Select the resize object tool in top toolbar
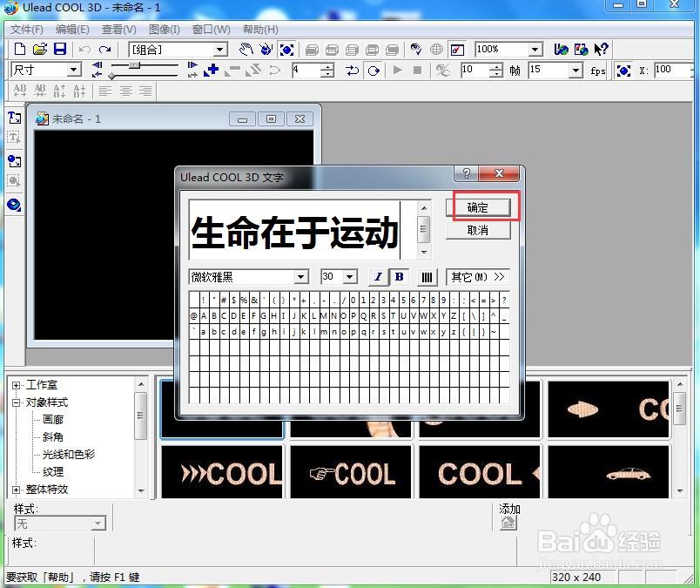This screenshot has height=588, width=700. 286,49
